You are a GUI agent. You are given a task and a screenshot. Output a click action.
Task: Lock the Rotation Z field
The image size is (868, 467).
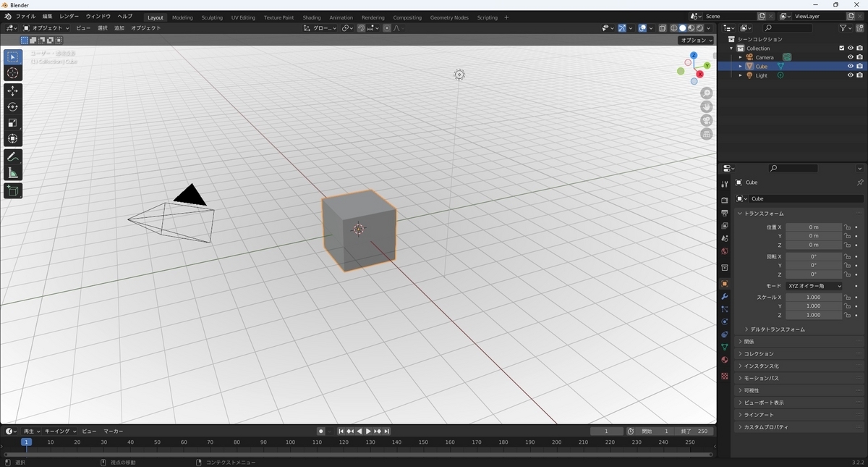pyautogui.click(x=847, y=274)
